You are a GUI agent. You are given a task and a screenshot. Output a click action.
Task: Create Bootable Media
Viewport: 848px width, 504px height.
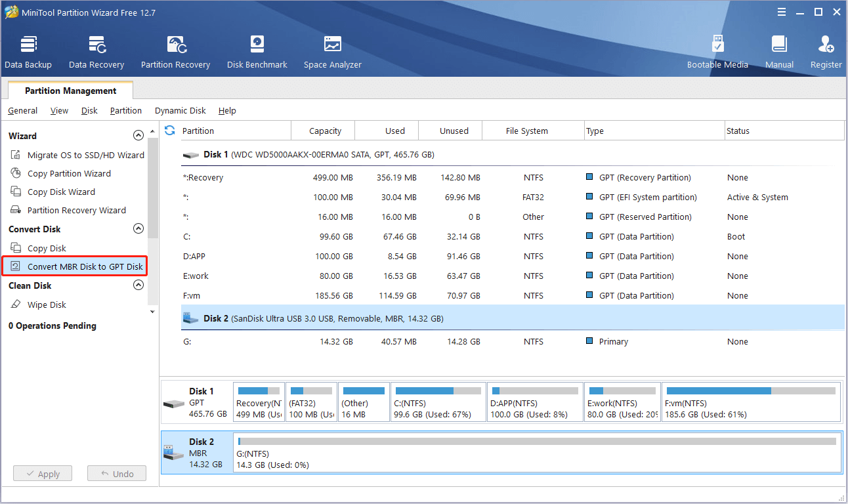pos(717,52)
